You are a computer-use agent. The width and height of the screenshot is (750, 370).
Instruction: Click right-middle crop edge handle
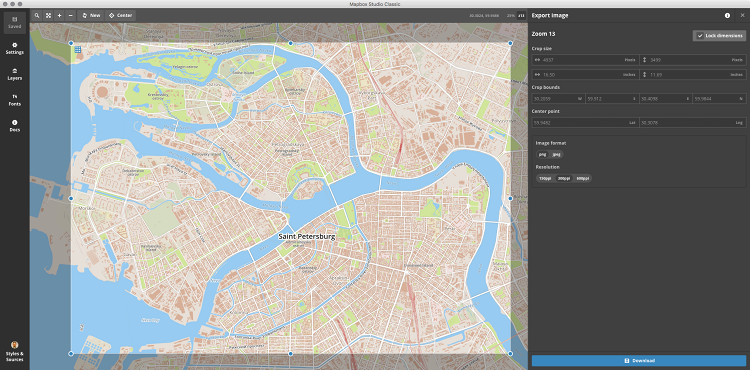(x=510, y=198)
